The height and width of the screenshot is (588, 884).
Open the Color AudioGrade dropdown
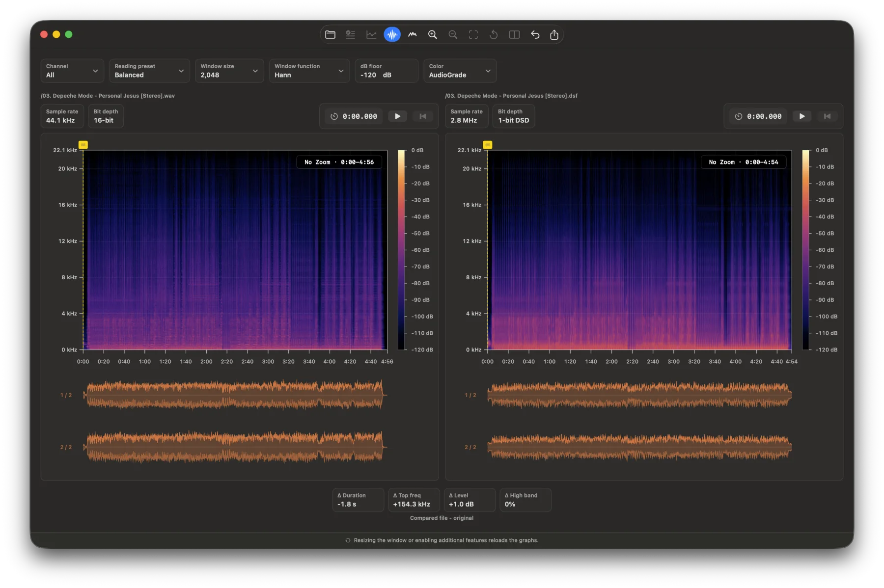460,71
